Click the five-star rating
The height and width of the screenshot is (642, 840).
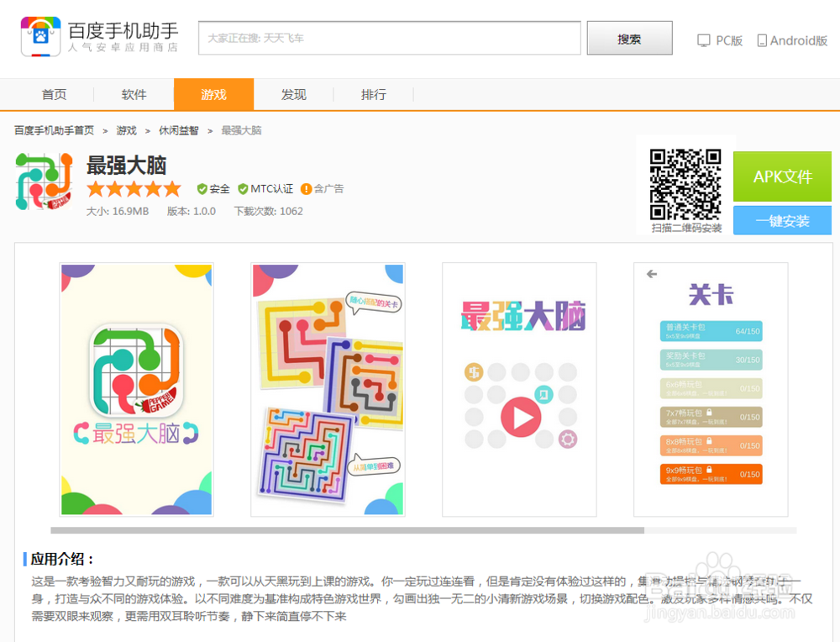point(134,188)
